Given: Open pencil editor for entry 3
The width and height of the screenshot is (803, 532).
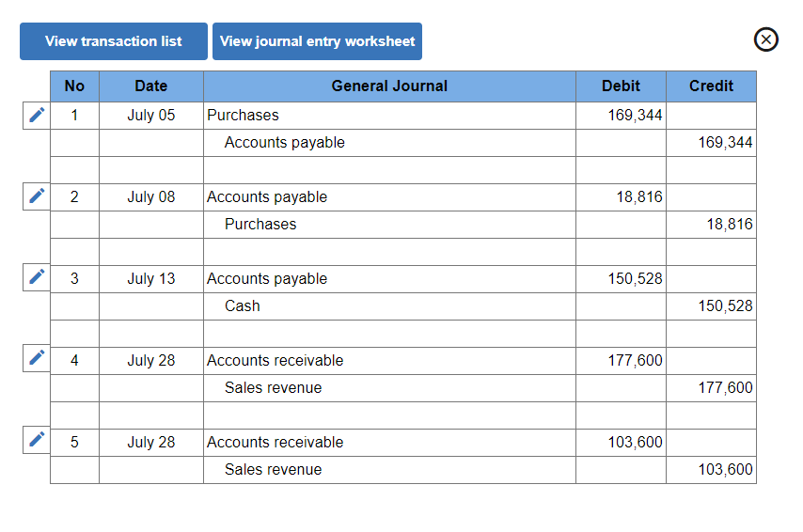Looking at the screenshot, I should tap(37, 277).
